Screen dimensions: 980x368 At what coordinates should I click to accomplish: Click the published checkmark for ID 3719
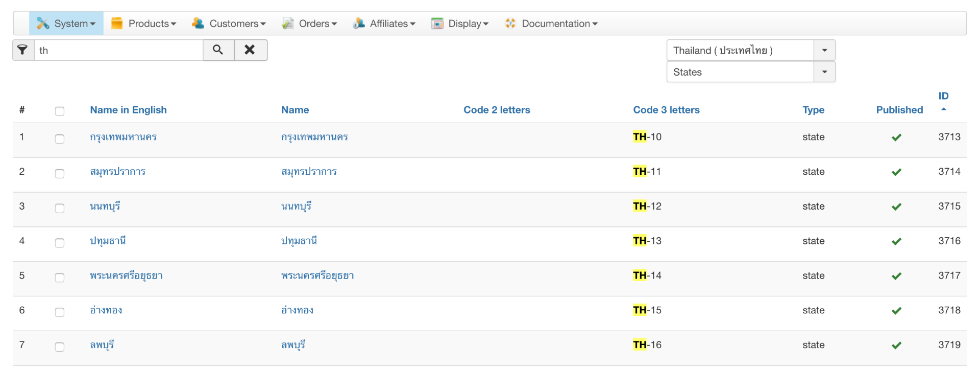click(x=896, y=346)
